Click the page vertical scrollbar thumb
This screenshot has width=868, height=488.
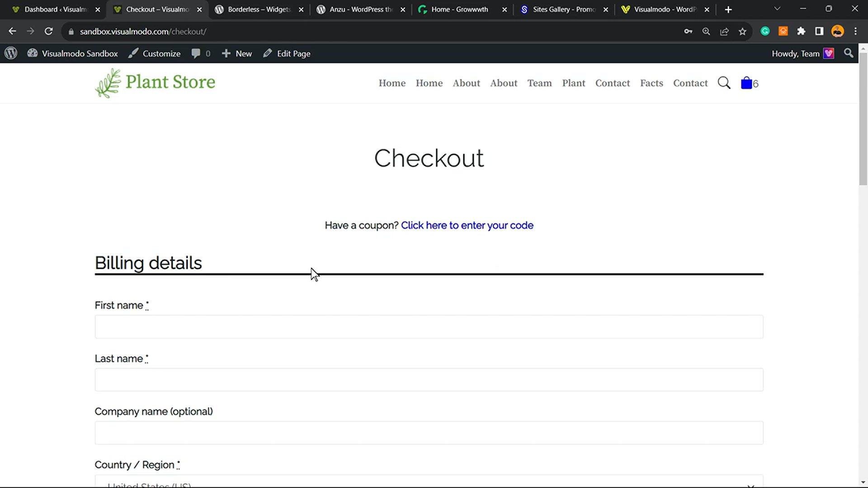click(863, 119)
